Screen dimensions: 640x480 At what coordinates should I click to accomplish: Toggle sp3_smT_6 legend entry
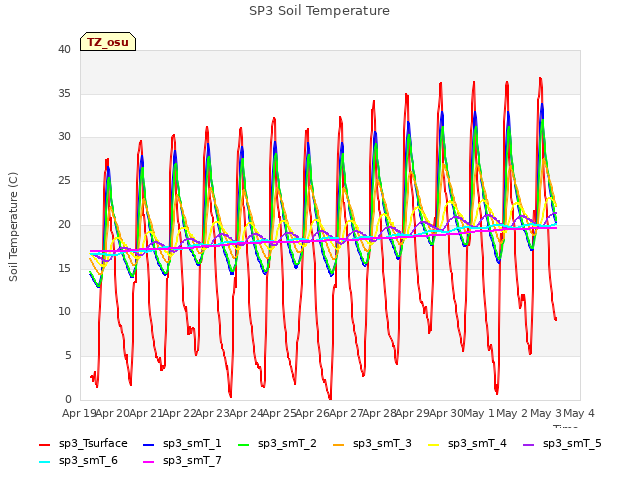[78, 461]
